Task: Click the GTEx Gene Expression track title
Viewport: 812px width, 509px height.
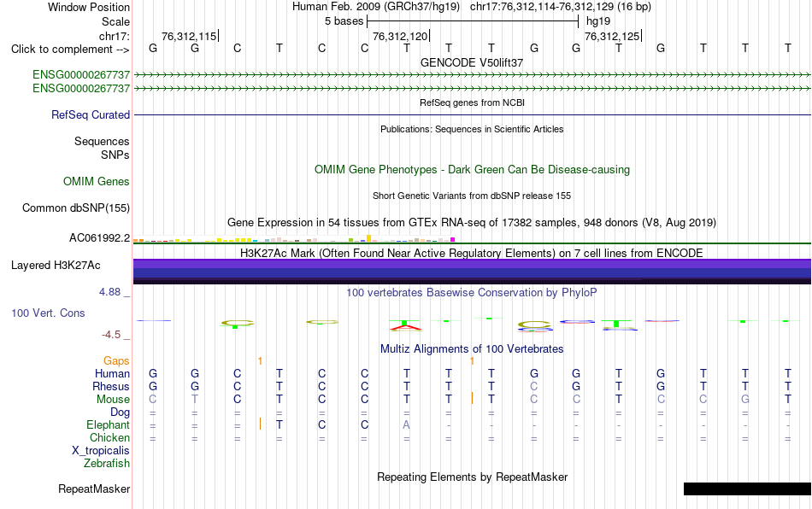Action: 472,222
